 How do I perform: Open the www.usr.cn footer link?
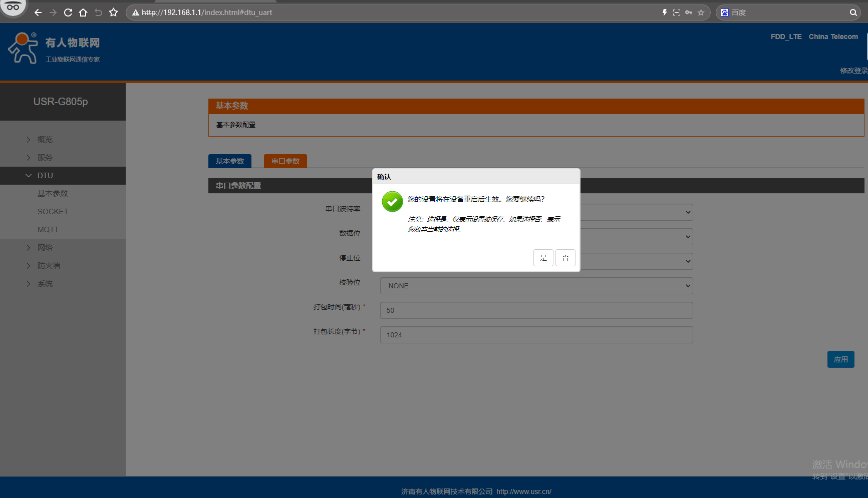click(524, 491)
